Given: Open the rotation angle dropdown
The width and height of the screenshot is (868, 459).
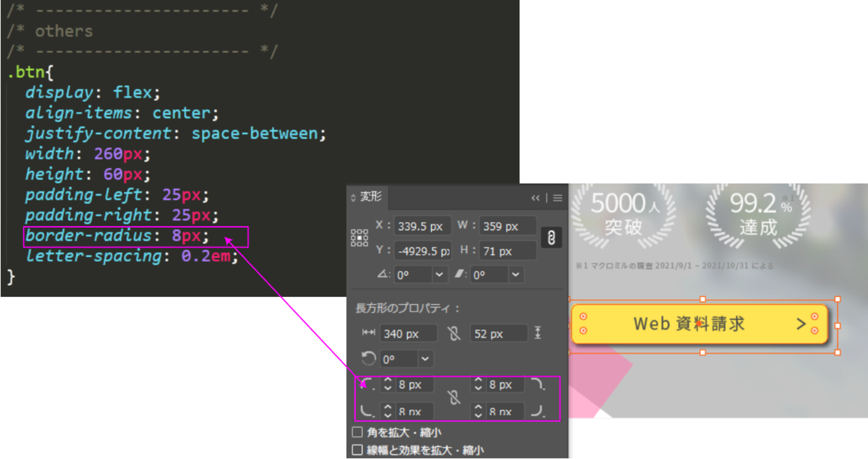Looking at the screenshot, I should click(x=441, y=275).
